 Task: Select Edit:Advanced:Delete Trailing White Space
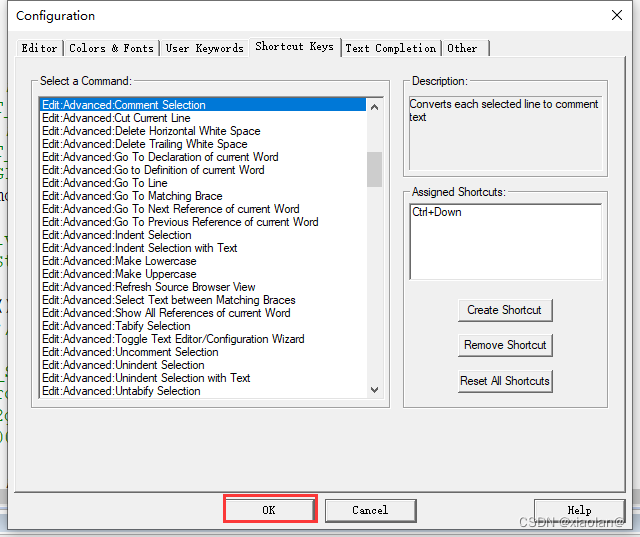[203, 144]
